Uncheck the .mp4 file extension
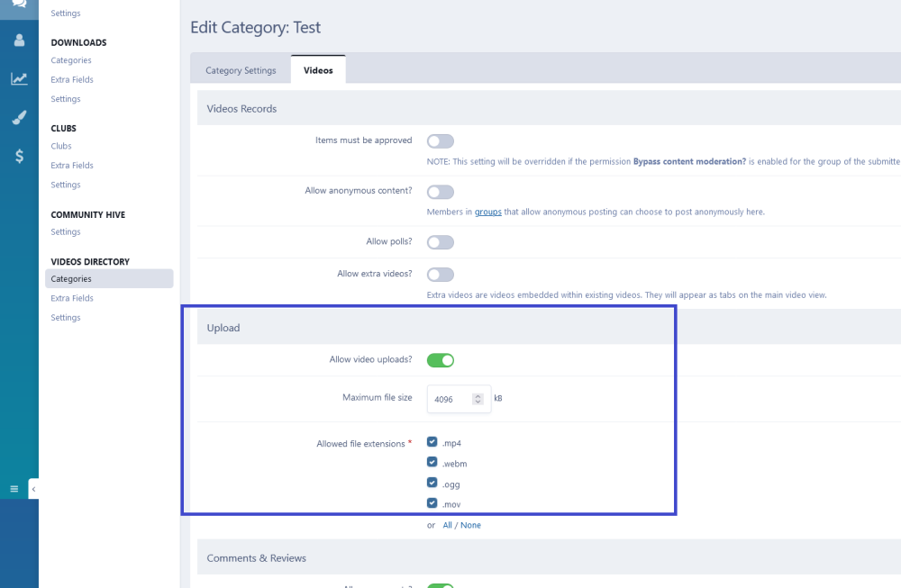 click(432, 442)
